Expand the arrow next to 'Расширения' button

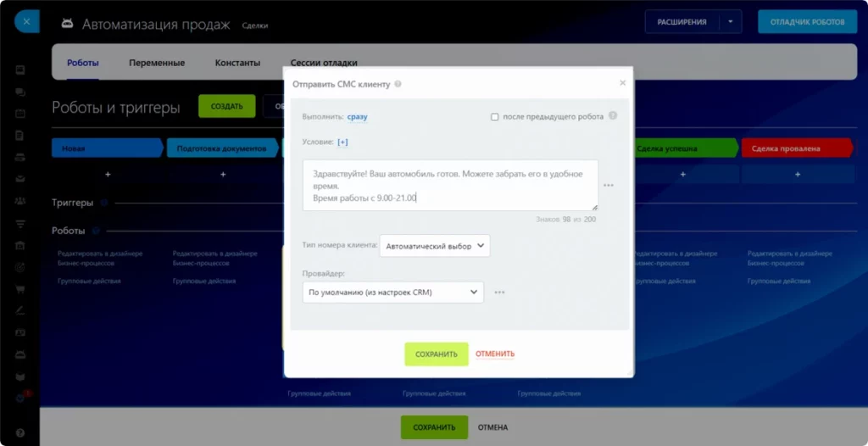730,22
